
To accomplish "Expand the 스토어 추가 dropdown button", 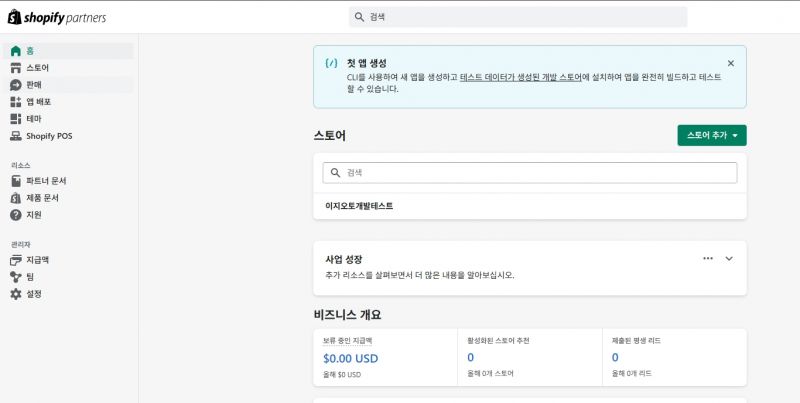I will (x=711, y=135).
